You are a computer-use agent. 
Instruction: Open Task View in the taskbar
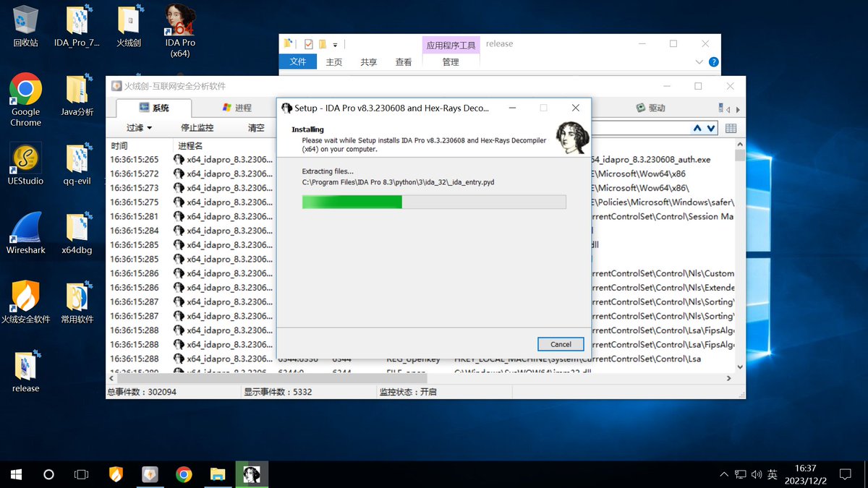tap(82, 474)
